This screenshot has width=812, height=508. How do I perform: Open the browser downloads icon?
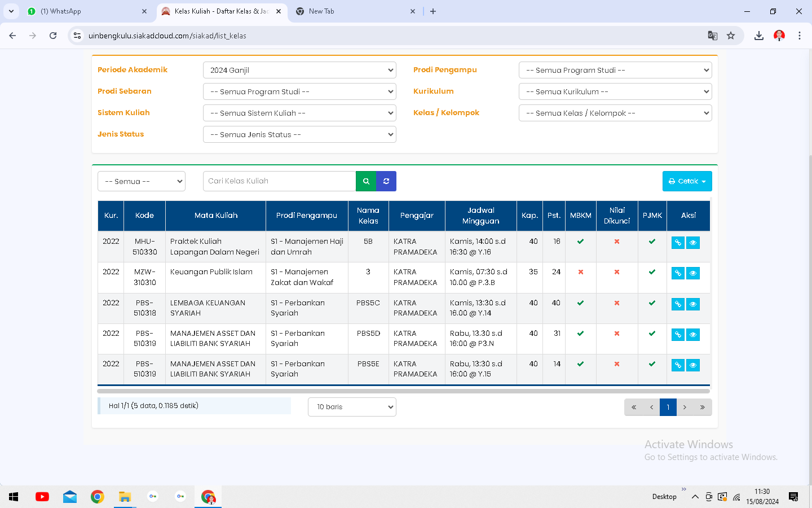[759, 36]
